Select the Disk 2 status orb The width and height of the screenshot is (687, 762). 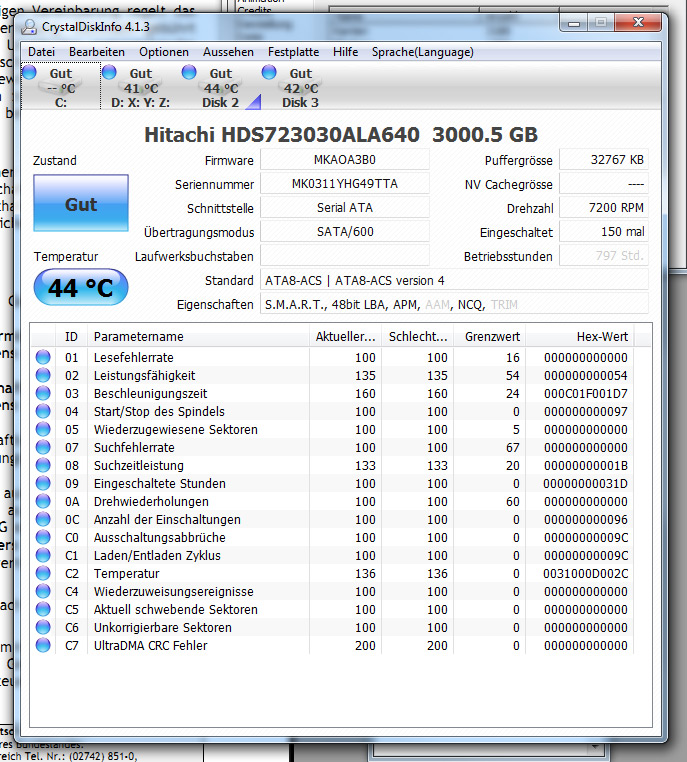pyautogui.click(x=189, y=72)
